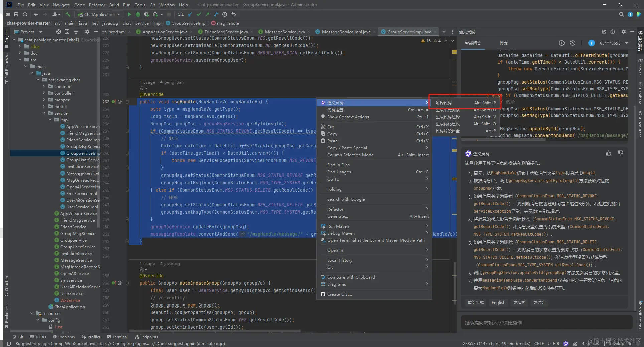The width and height of the screenshot is (644, 347).
Task: Build project using the hammer icon
Action: 68,14
